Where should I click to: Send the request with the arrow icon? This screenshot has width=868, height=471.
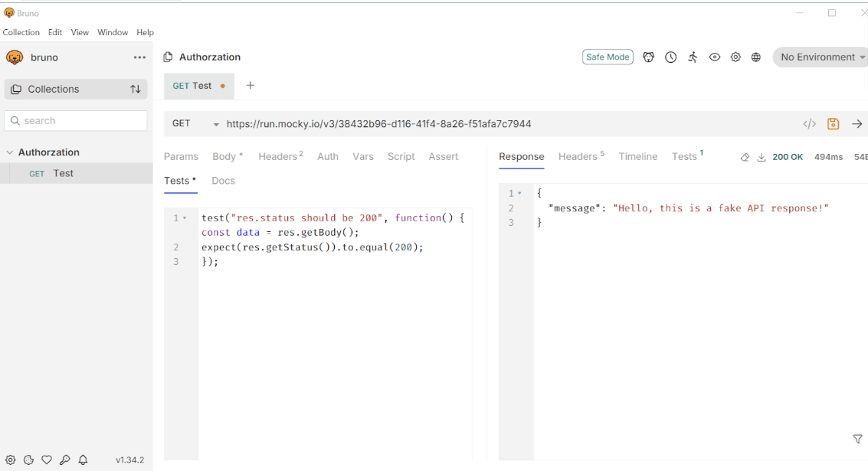857,124
